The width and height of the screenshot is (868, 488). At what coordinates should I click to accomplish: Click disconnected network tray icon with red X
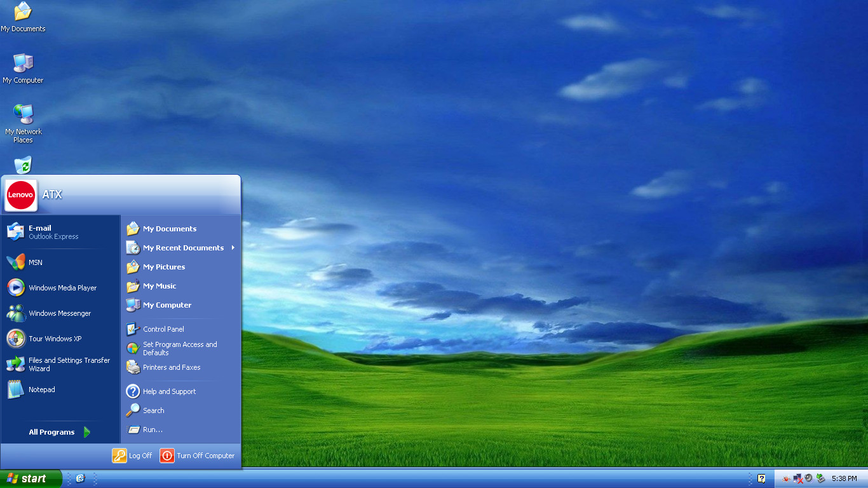[x=798, y=478]
